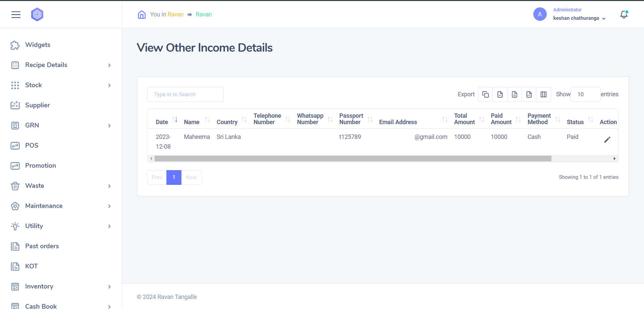Screen dimensions: 644x309
Task: Select the show entries count dropdown
Action: click(x=585, y=94)
